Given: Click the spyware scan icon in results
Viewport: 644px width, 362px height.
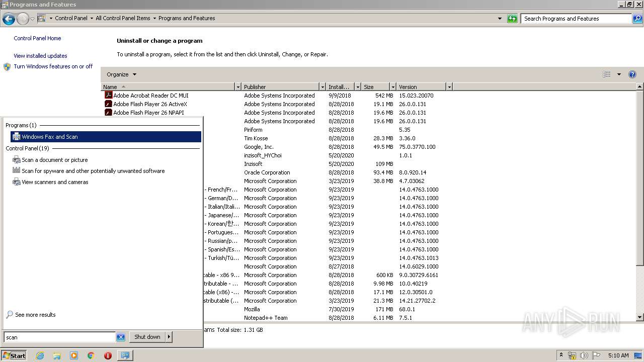Looking at the screenshot, I should point(16,171).
